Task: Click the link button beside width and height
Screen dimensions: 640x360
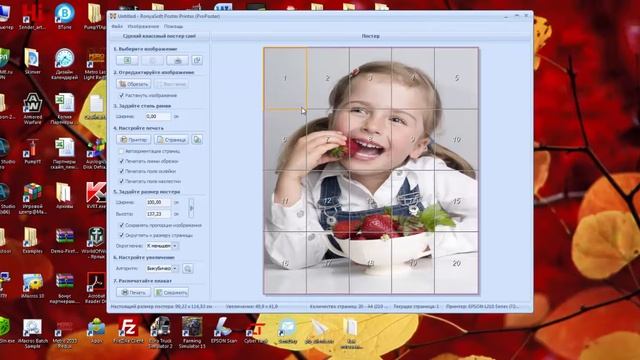Action: coord(191,208)
